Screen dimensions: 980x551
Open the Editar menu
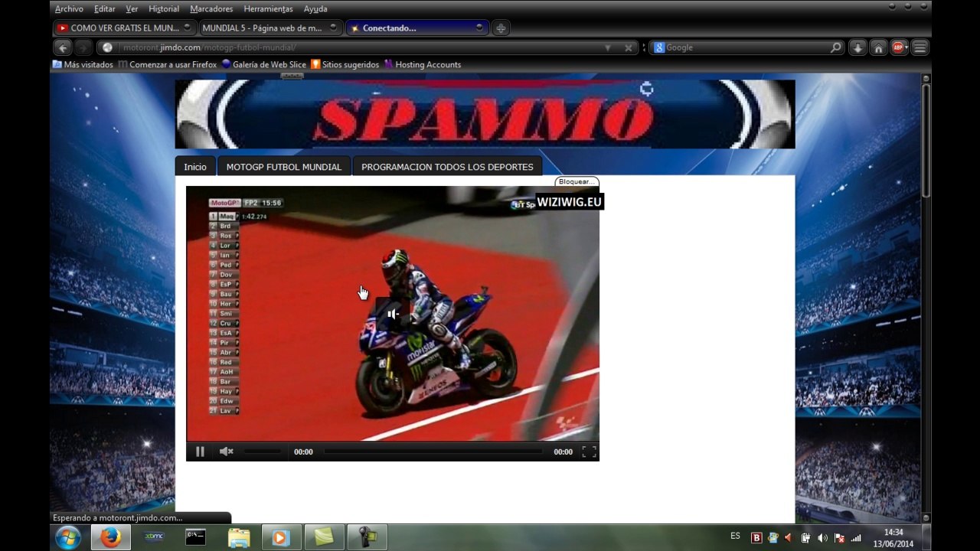(x=104, y=9)
